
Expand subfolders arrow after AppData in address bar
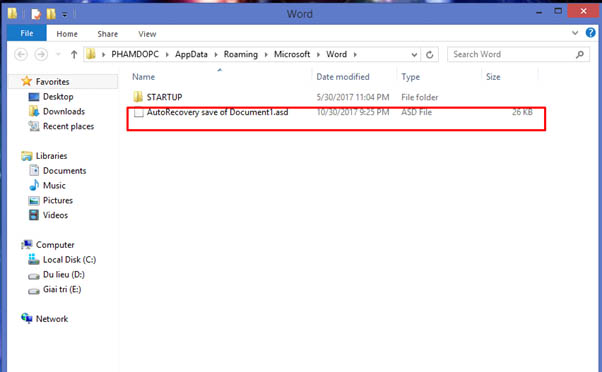tap(216, 55)
